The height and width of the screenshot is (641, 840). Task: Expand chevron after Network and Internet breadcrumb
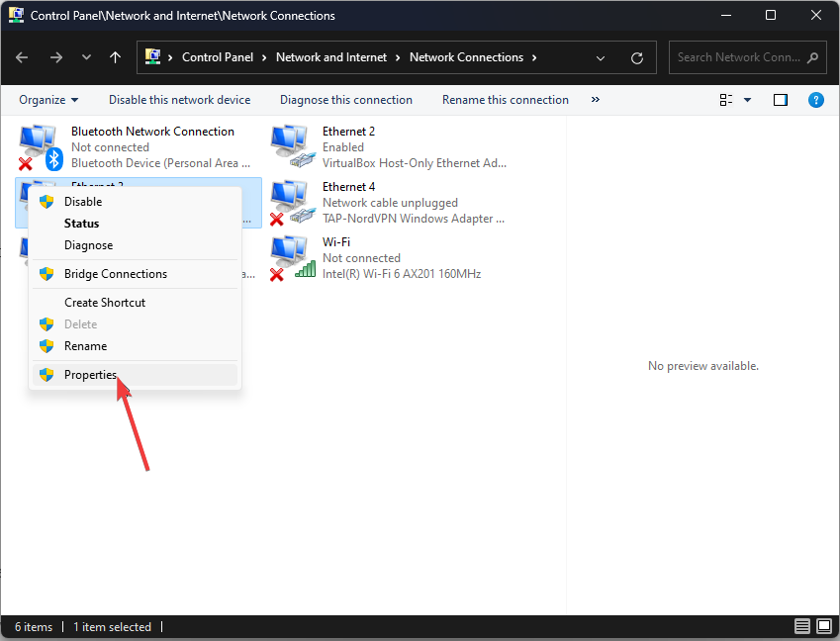click(x=398, y=57)
